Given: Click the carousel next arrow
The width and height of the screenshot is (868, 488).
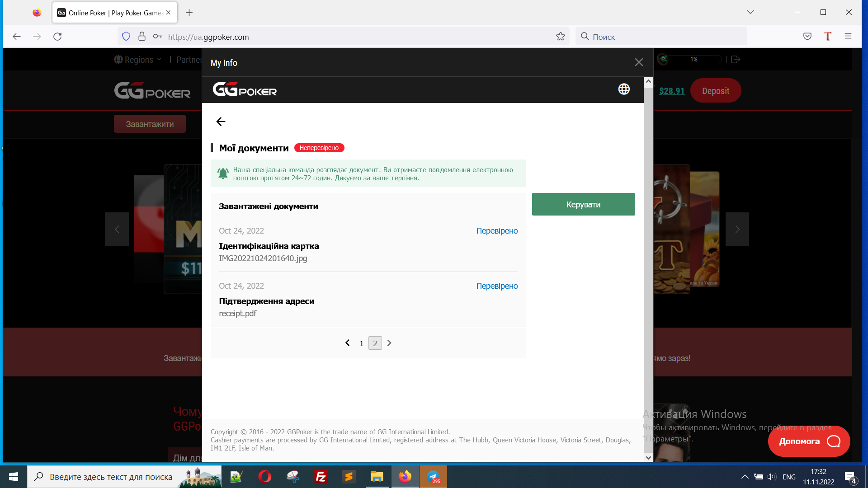Looking at the screenshot, I should pos(737,230).
